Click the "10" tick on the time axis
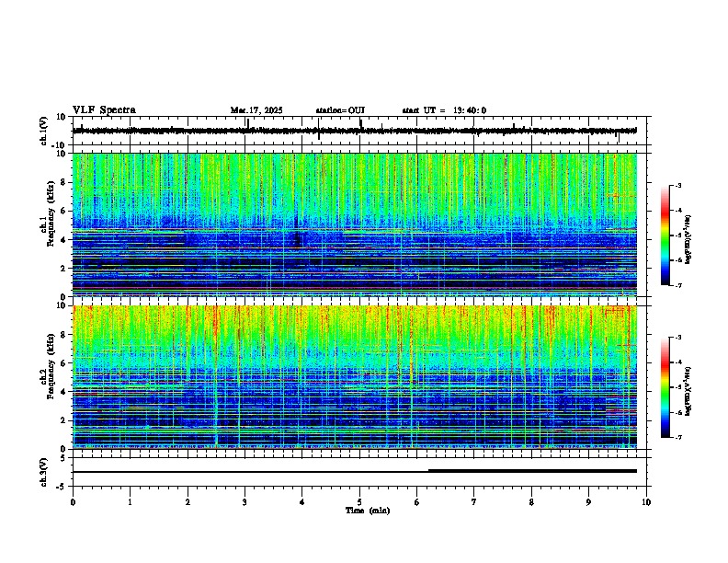This screenshot has width=728, height=563. tap(646, 502)
